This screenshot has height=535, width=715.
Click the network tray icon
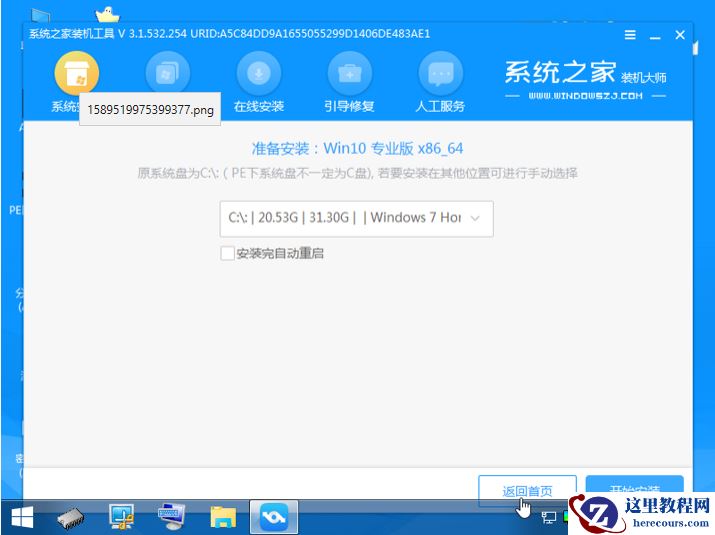tap(549, 518)
